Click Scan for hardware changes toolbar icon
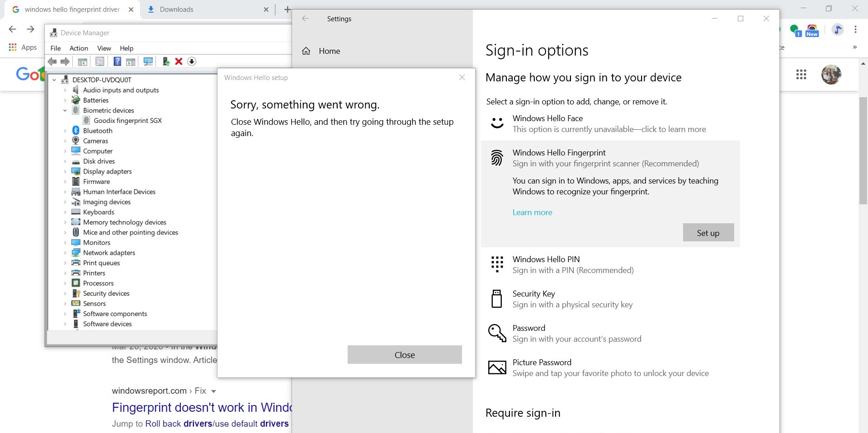The height and width of the screenshot is (433, 868). coord(148,61)
